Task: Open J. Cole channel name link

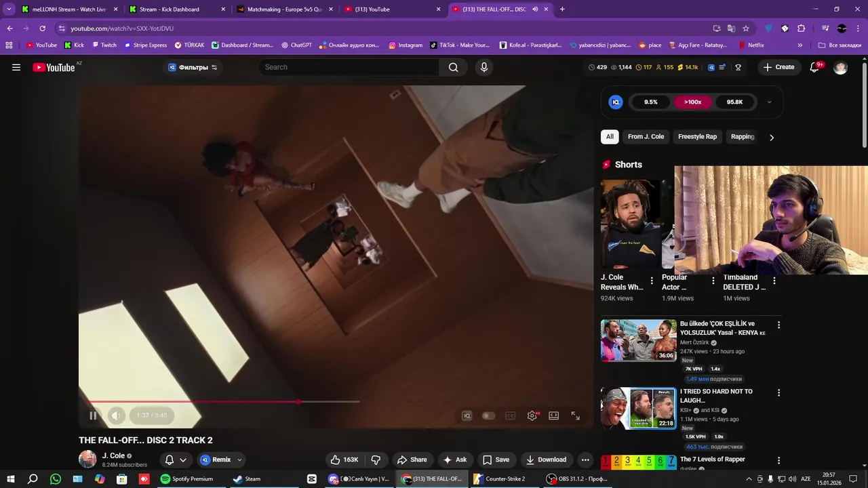Action: coord(113,455)
